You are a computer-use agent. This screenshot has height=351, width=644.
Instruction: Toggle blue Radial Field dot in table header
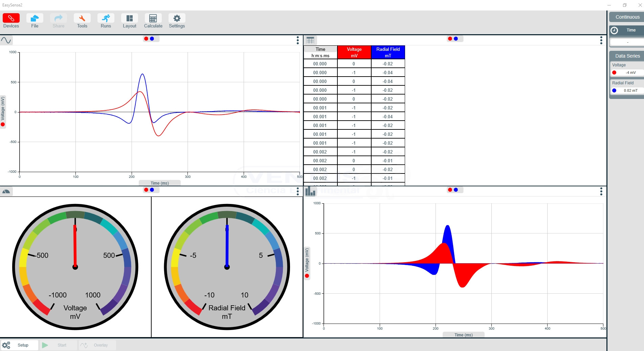click(456, 39)
